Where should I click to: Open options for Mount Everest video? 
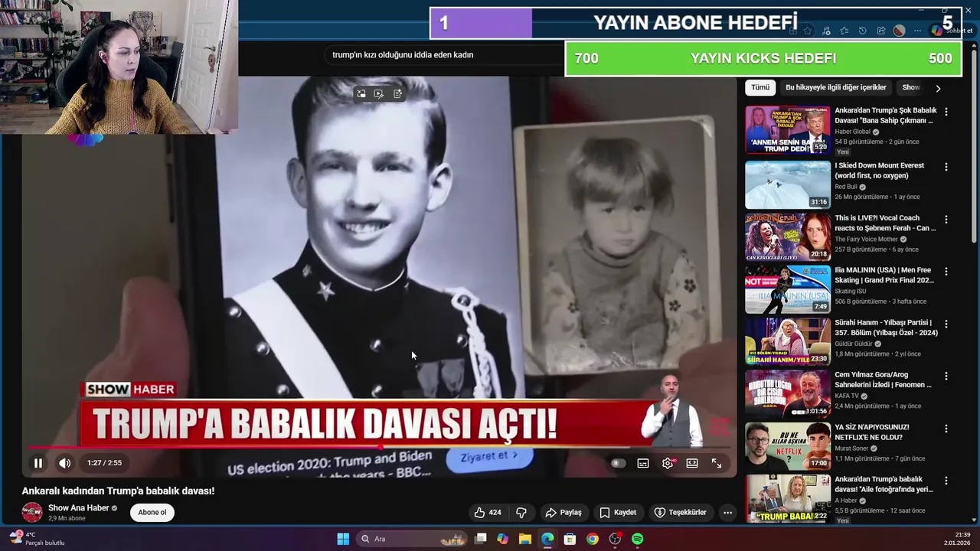946,167
